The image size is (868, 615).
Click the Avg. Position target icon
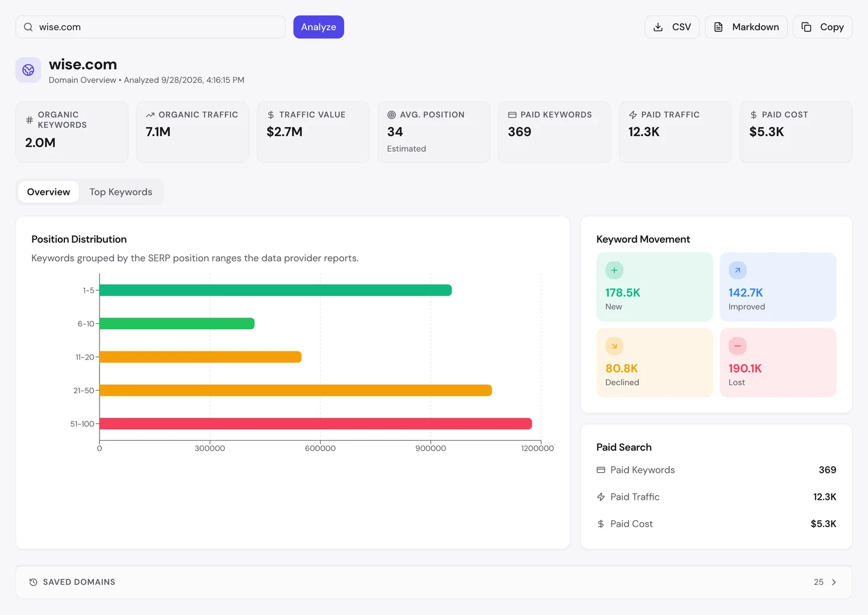(x=391, y=115)
